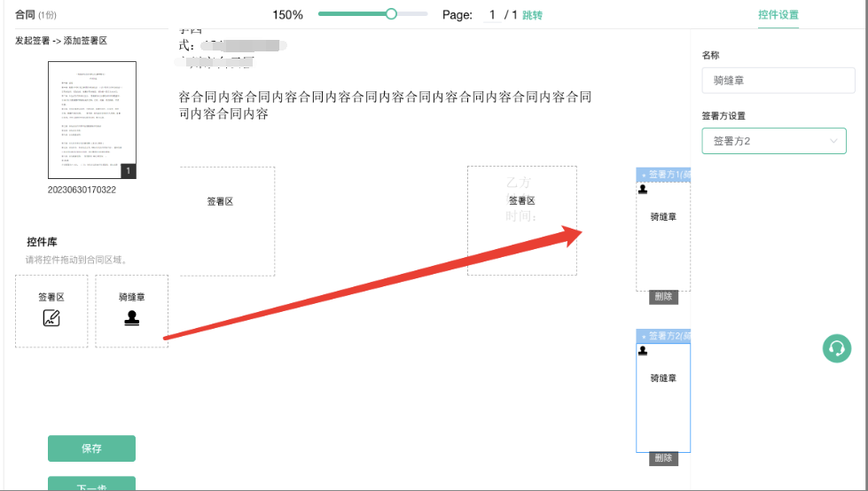Click the seam stamp icon in widget library
The height and width of the screenshot is (491, 868).
(x=131, y=318)
